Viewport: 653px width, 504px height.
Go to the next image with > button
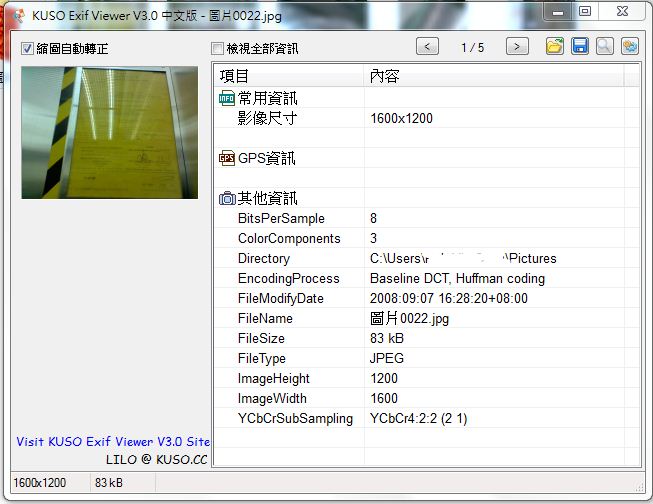517,46
